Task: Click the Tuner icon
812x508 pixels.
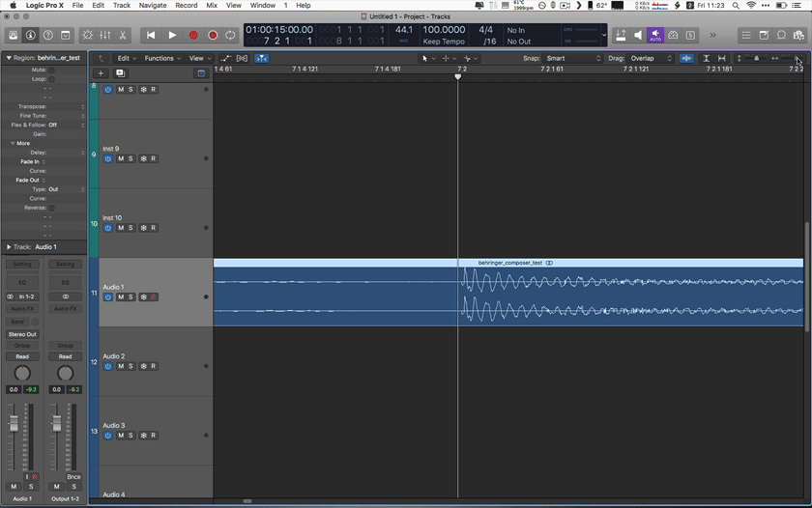Action: pos(673,35)
